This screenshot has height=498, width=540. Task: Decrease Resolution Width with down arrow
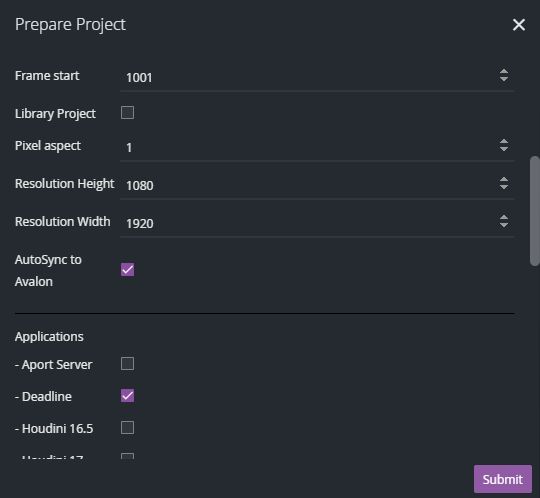[504, 225]
